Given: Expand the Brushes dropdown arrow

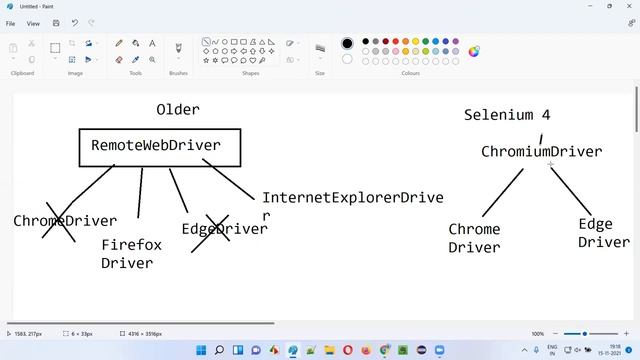Looking at the screenshot, I should [178, 59].
